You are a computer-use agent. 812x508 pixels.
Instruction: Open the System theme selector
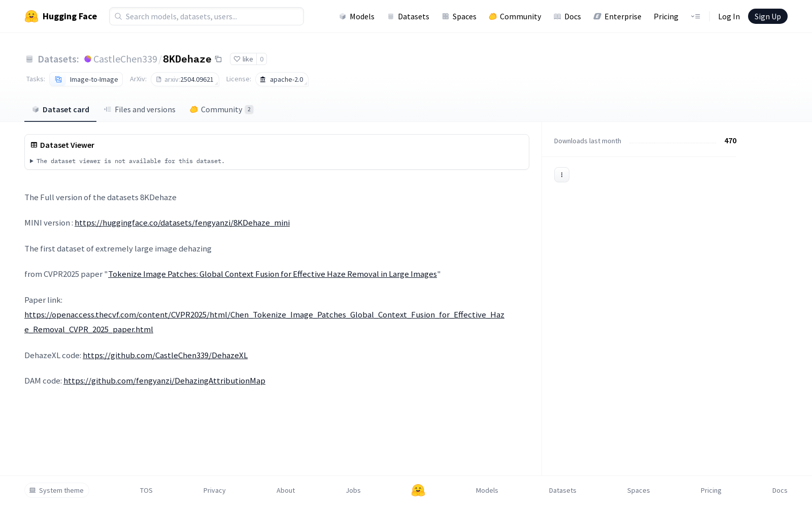coord(57,490)
